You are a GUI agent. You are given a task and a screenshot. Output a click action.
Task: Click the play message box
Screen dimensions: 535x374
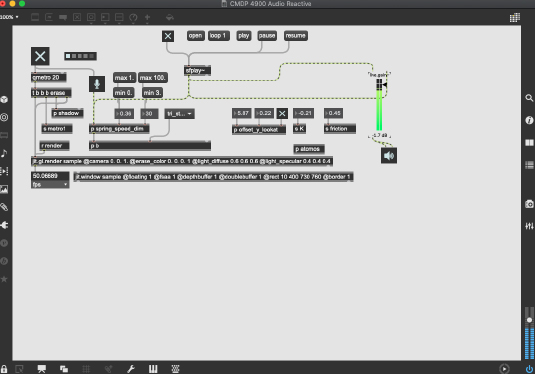pos(244,35)
